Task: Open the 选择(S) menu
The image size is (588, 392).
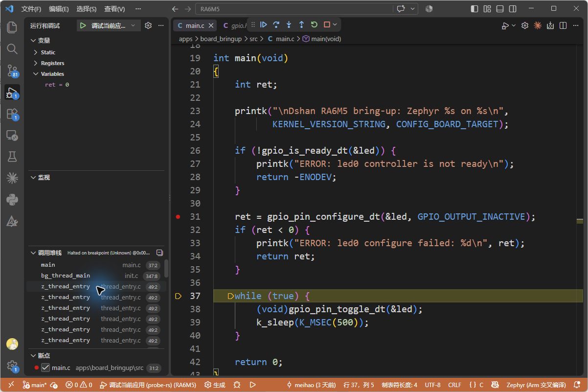Action: [87, 9]
